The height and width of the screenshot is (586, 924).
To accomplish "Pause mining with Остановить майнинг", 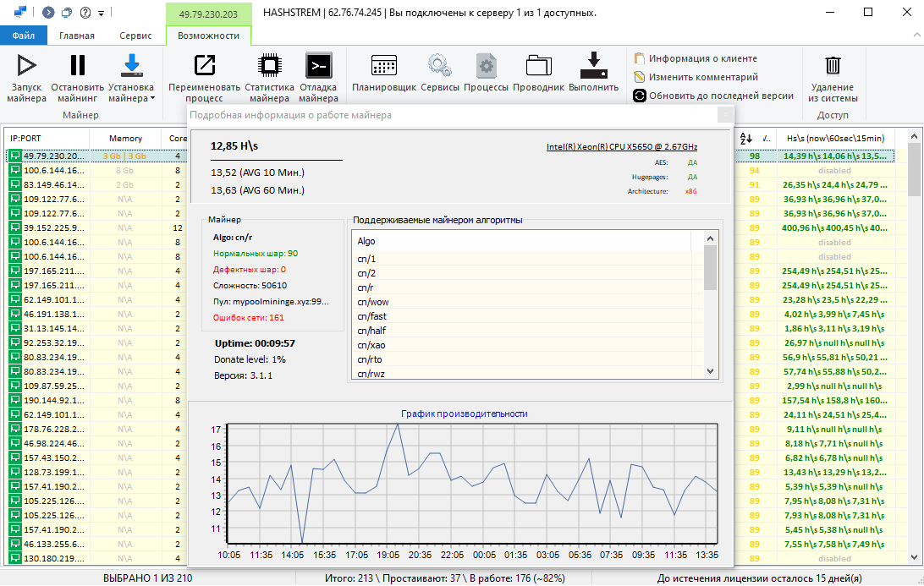I will pyautogui.click(x=77, y=78).
